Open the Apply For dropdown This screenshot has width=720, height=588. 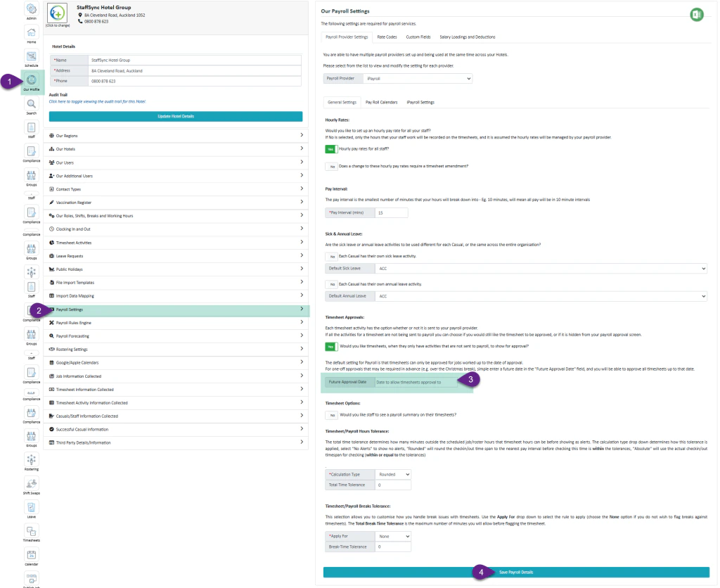pos(393,536)
